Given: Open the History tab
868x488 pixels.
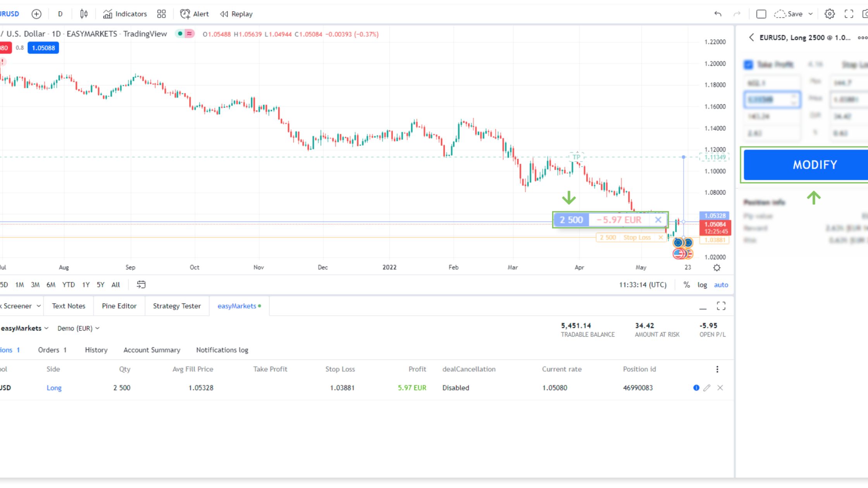Looking at the screenshot, I should (96, 350).
